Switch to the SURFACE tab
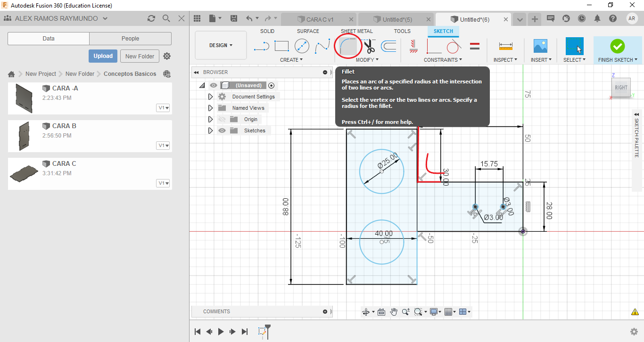The image size is (644, 342). [308, 31]
